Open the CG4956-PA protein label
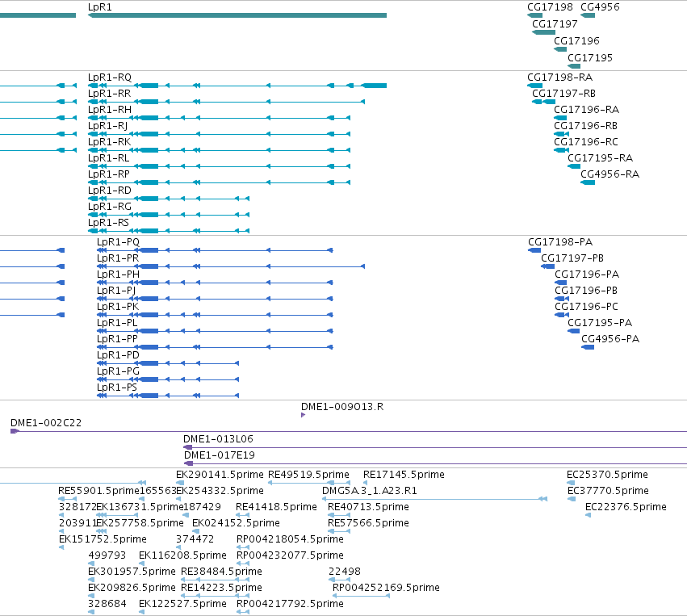The image size is (687, 616). pos(610,340)
